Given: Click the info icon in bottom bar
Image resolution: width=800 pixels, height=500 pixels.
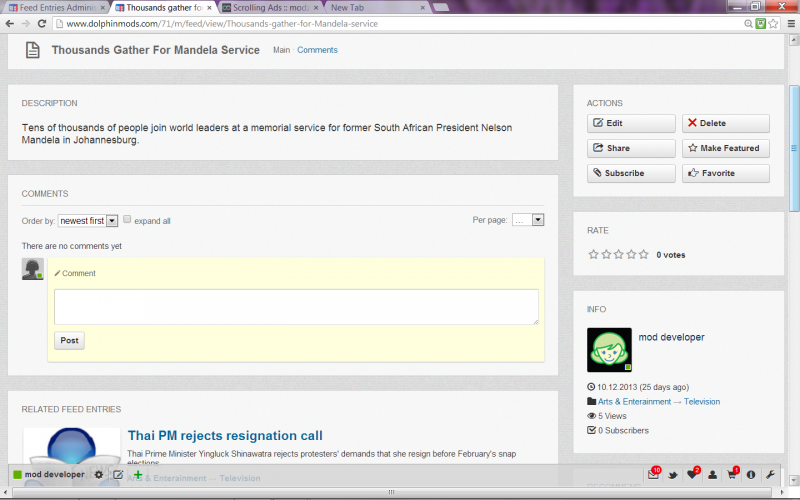Looking at the screenshot, I should pos(751,475).
